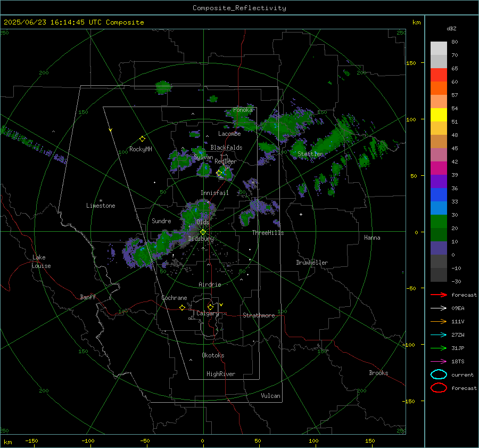Click the Brooks label
Screen dimensions: 479x448
pos(378,373)
